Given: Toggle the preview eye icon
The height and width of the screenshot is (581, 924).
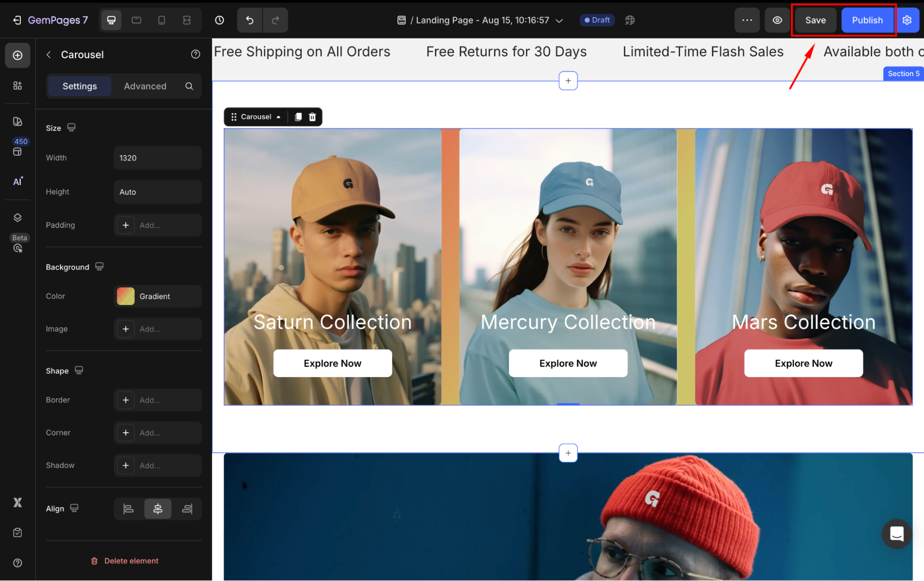Looking at the screenshot, I should coord(777,20).
